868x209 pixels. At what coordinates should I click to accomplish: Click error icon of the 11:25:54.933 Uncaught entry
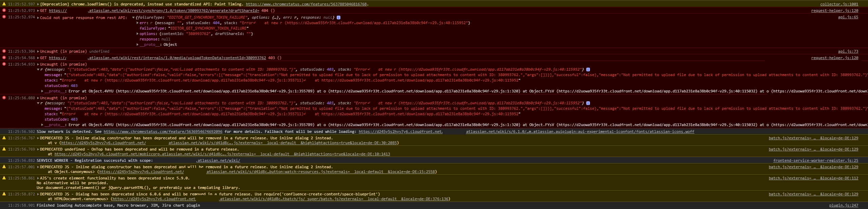[4, 64]
